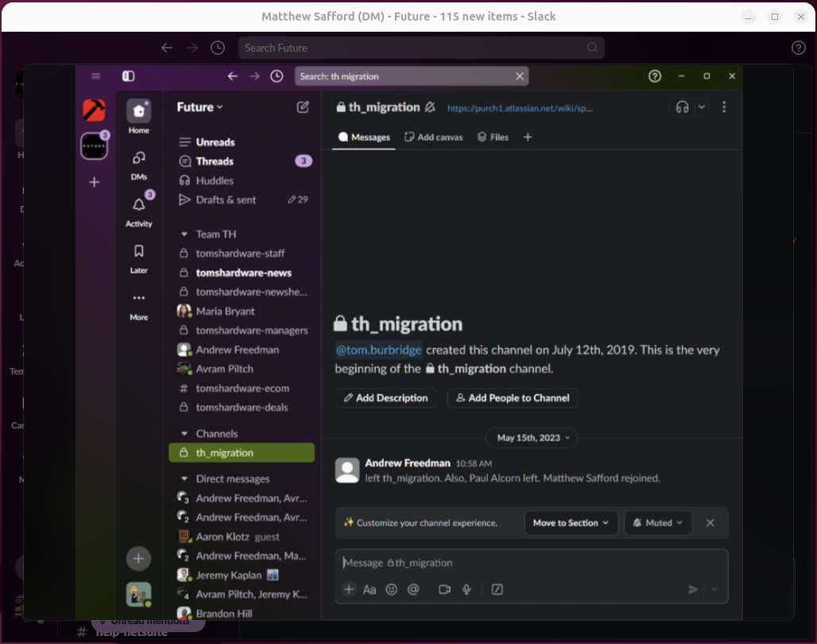
Task: Collapse the Team TH section
Action: click(184, 234)
